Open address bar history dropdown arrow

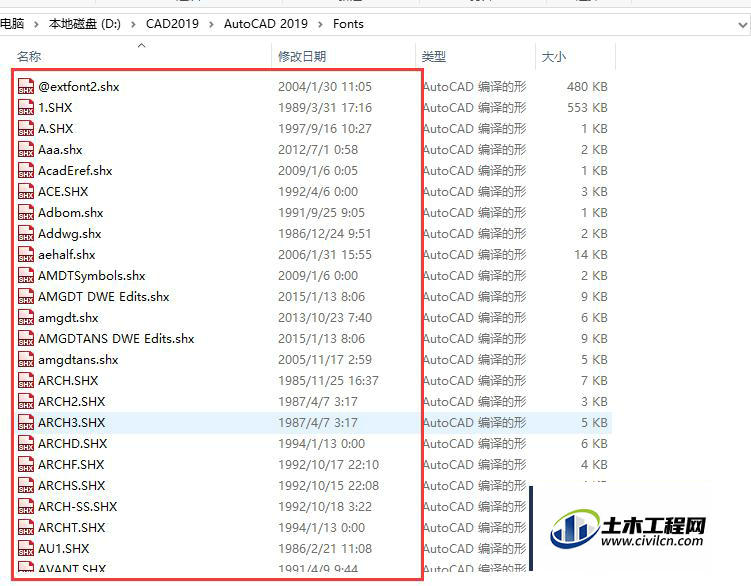(x=743, y=24)
